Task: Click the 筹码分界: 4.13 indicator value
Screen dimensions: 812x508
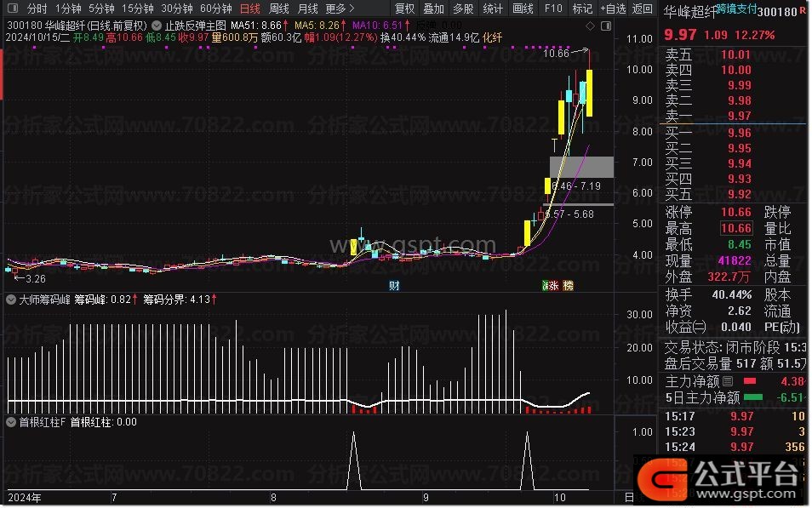Action: pyautogui.click(x=180, y=300)
